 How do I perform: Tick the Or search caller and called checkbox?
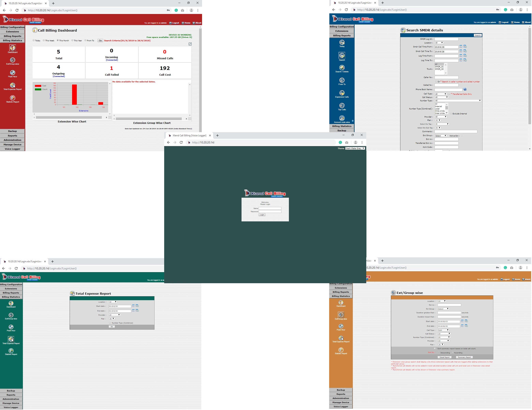click(436, 81)
